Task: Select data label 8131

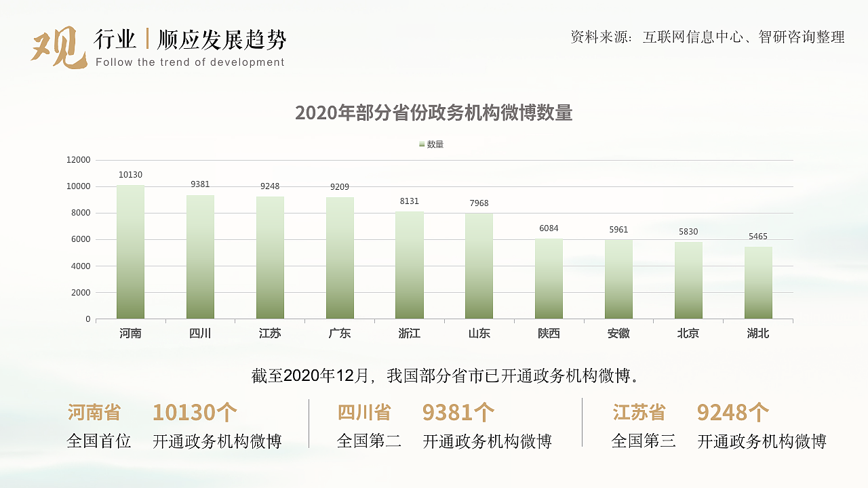Action: tap(410, 201)
